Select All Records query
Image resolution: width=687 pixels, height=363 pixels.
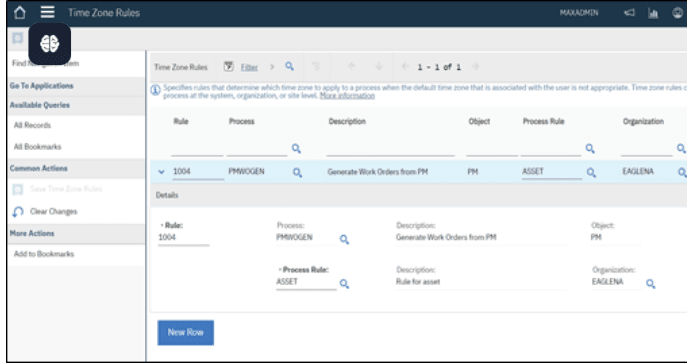[x=32, y=125]
